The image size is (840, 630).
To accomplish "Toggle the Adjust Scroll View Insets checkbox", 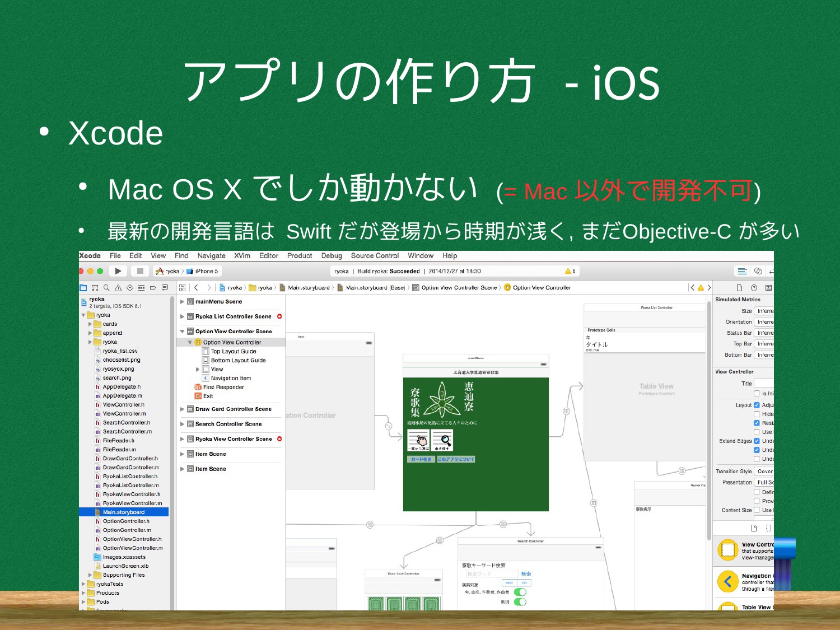I will 757,405.
